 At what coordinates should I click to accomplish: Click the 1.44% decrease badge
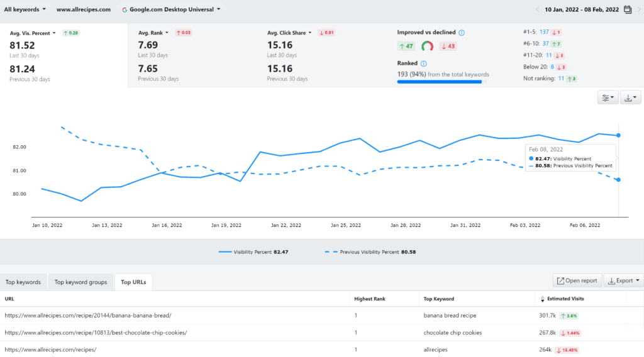[x=570, y=333]
